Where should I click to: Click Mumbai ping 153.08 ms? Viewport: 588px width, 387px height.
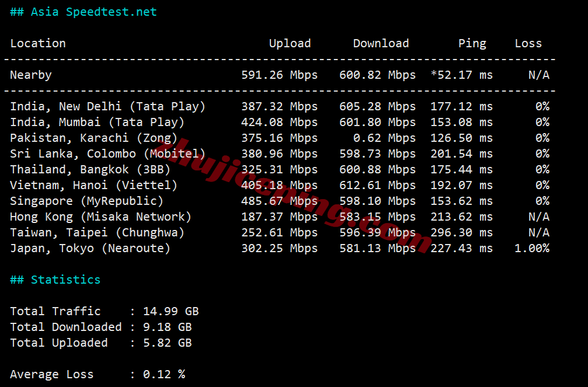[x=462, y=122]
